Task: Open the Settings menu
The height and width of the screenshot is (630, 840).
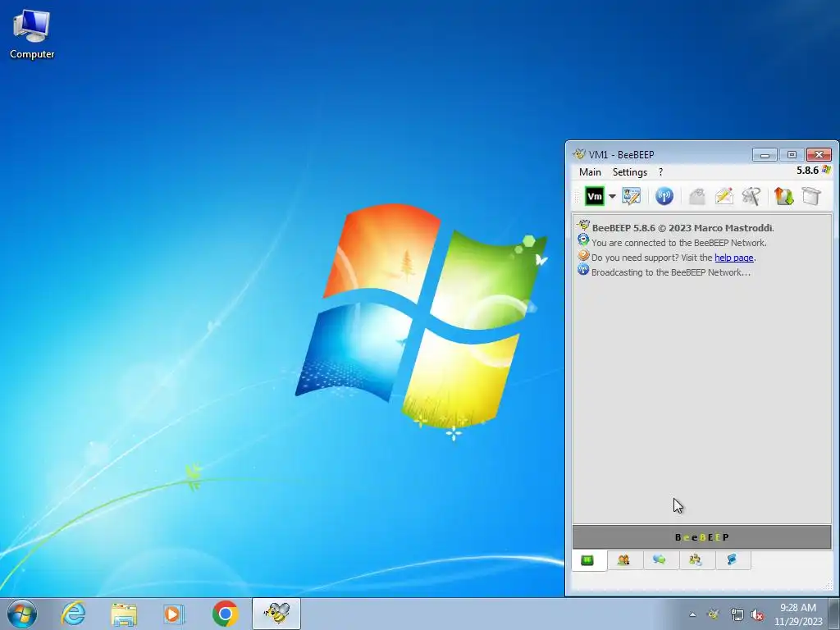Action: 629,172
